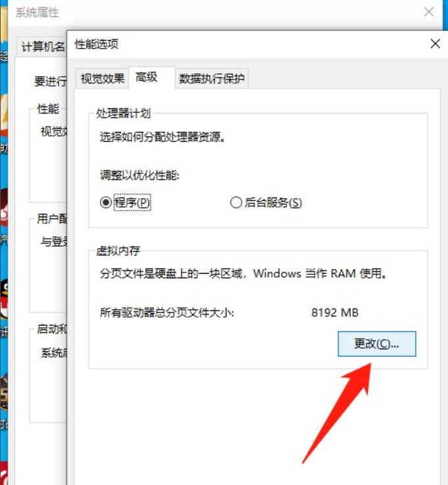Click the 虚拟内存 group label
This screenshot has width=448, height=485.
click(118, 251)
